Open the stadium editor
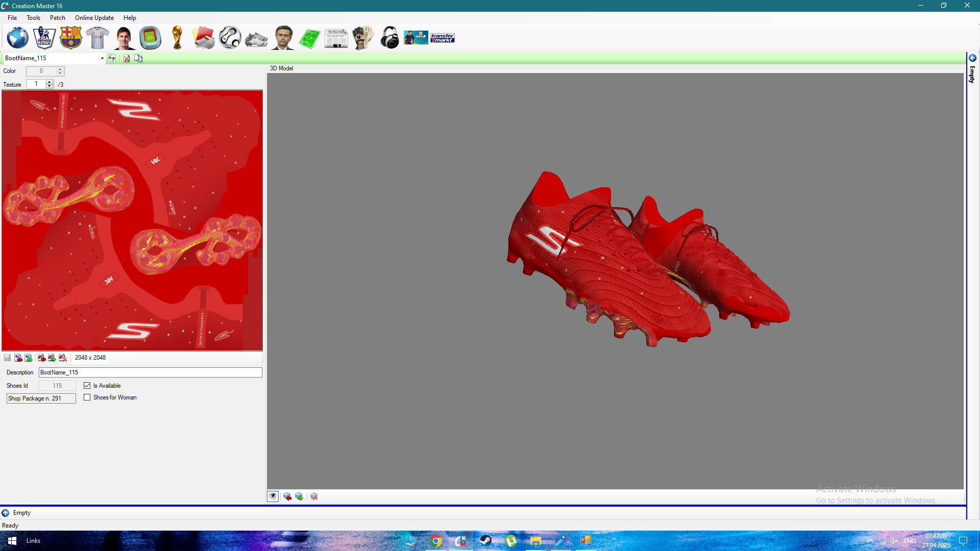980x551 pixels. point(151,38)
